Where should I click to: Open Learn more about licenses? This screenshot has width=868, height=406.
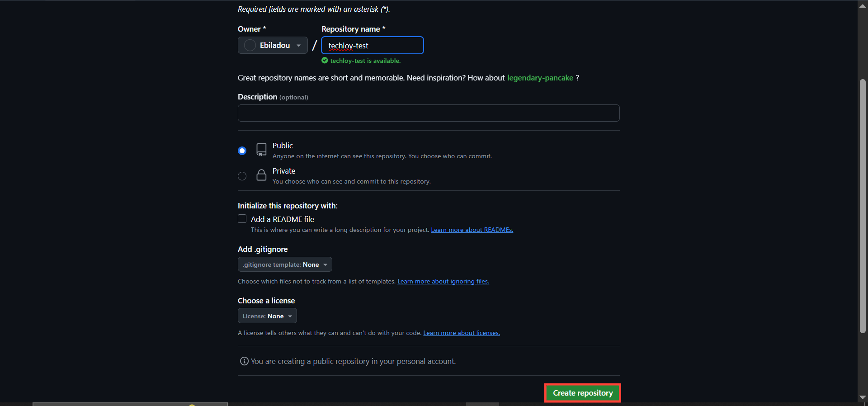tap(461, 333)
